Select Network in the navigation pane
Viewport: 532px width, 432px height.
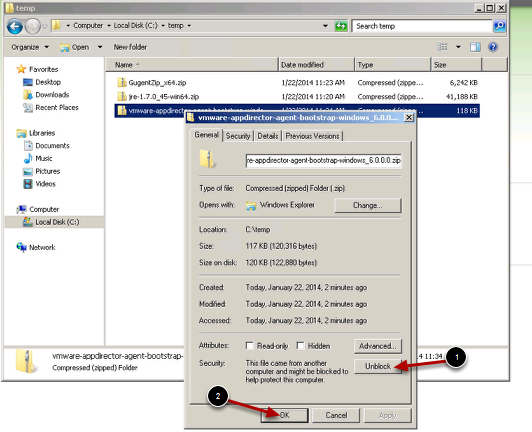point(42,247)
